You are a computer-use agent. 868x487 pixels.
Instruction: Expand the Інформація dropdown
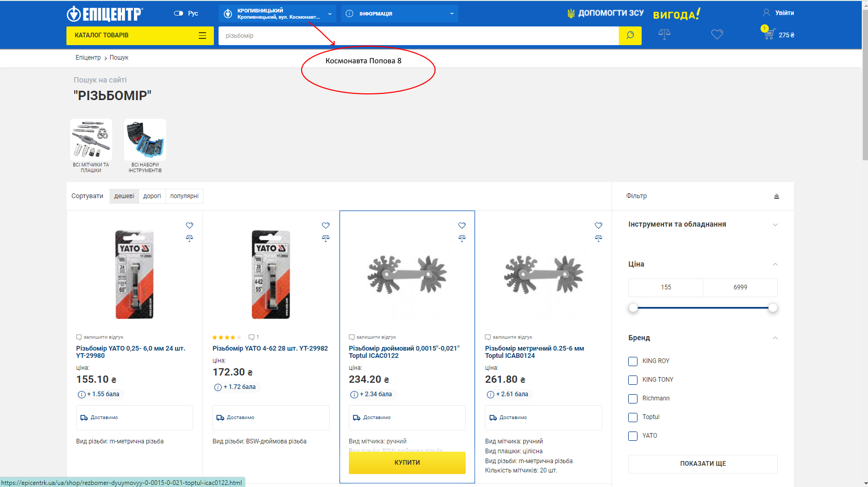(400, 13)
